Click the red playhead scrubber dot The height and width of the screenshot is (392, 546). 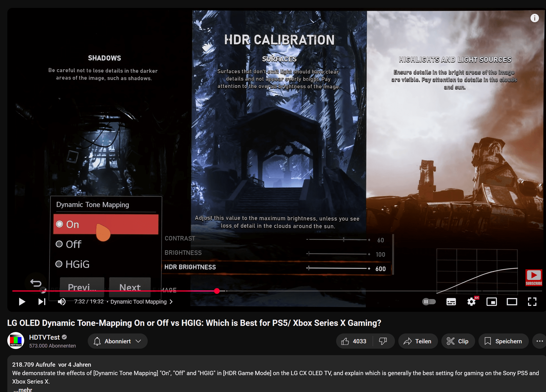(217, 291)
